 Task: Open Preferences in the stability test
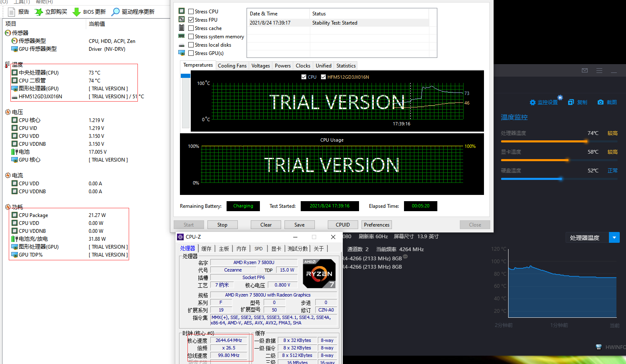pos(377,225)
